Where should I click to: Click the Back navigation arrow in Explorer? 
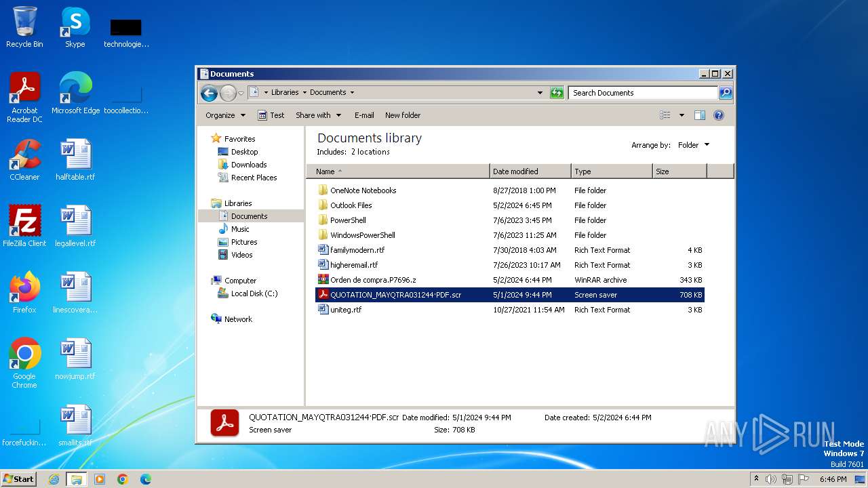(x=210, y=93)
